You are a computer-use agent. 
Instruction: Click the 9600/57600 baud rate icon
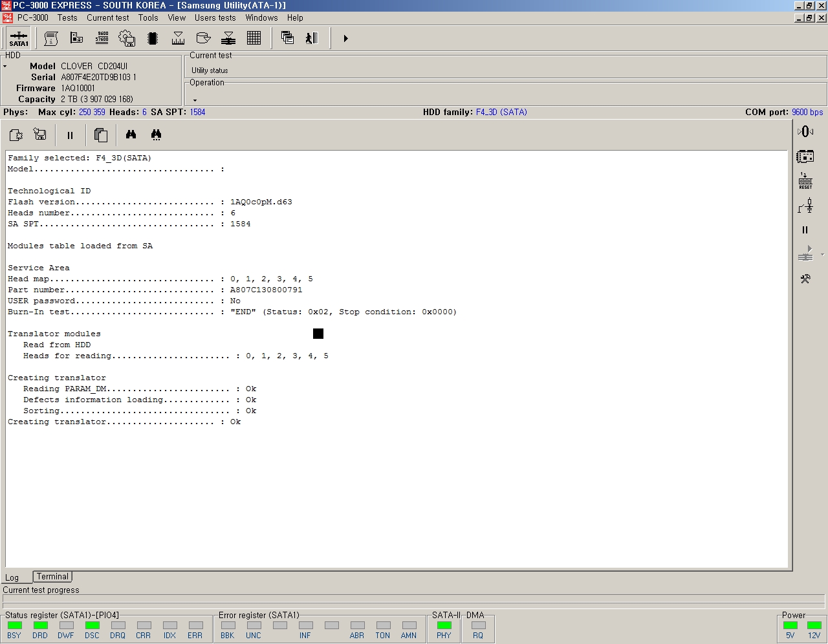click(102, 38)
